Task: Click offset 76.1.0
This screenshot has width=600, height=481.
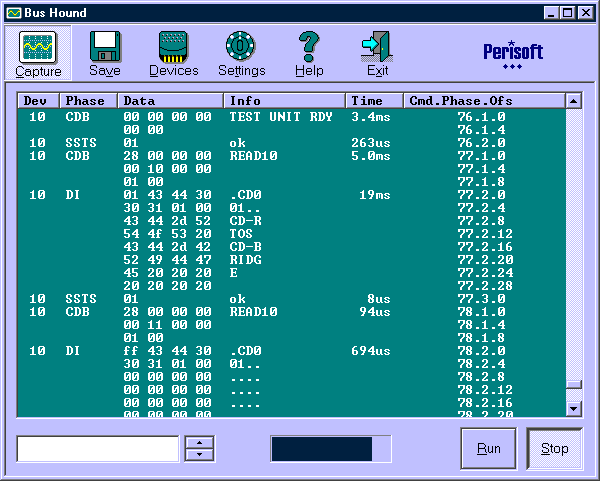Action: pyautogui.click(x=481, y=117)
